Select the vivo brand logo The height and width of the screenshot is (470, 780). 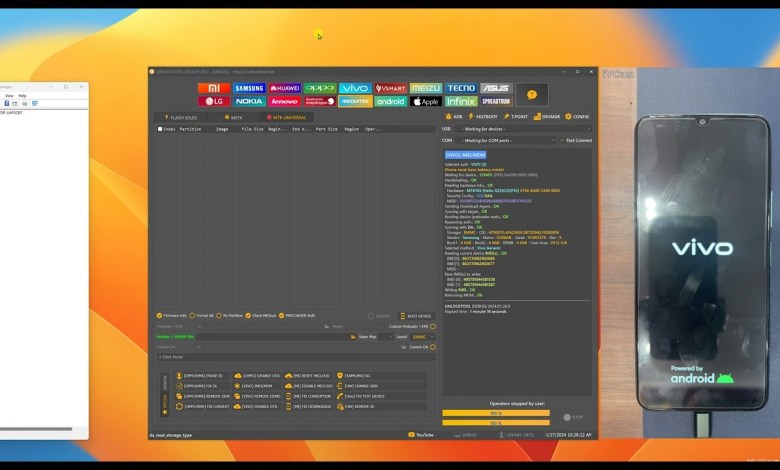(355, 88)
